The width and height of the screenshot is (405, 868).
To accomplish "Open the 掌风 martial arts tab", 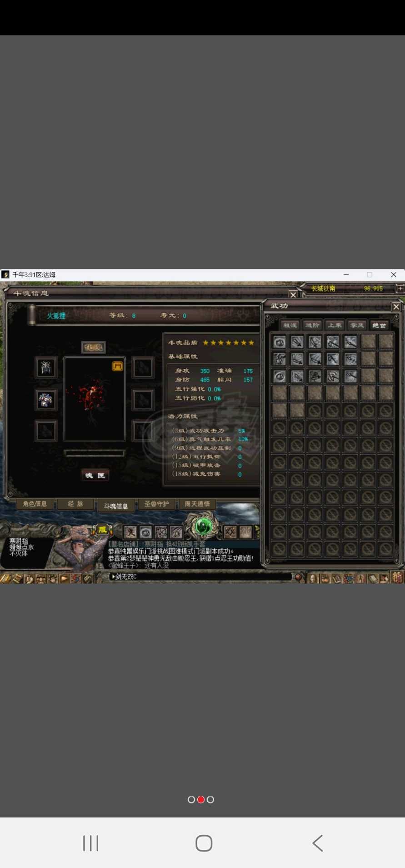I will 357,325.
